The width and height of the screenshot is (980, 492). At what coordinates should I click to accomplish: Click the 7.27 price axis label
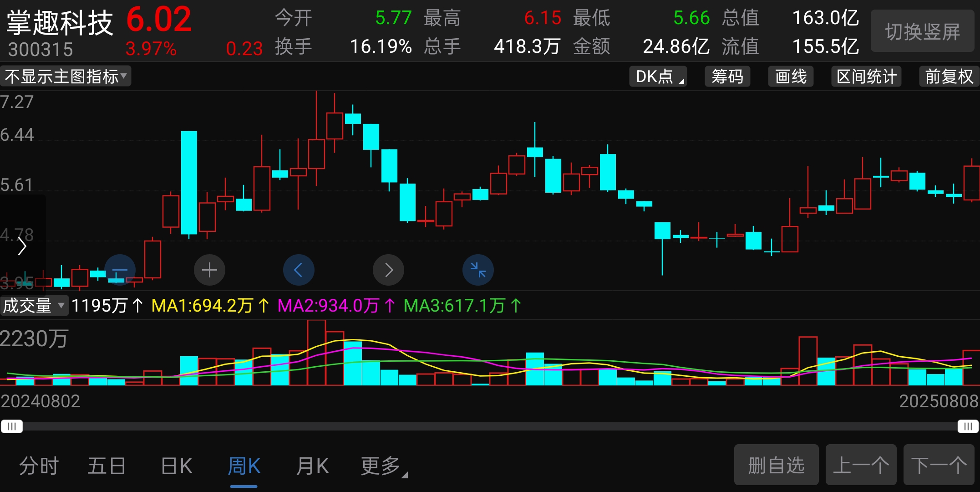(x=17, y=102)
